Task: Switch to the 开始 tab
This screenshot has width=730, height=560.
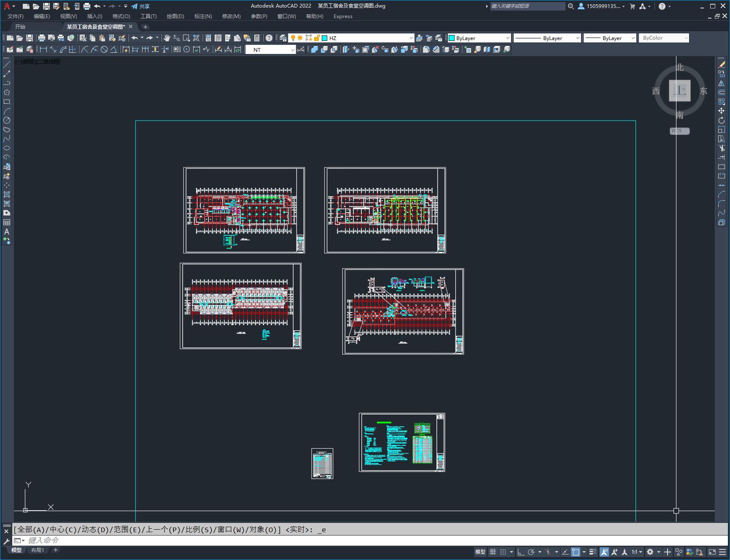Action: [x=20, y=27]
